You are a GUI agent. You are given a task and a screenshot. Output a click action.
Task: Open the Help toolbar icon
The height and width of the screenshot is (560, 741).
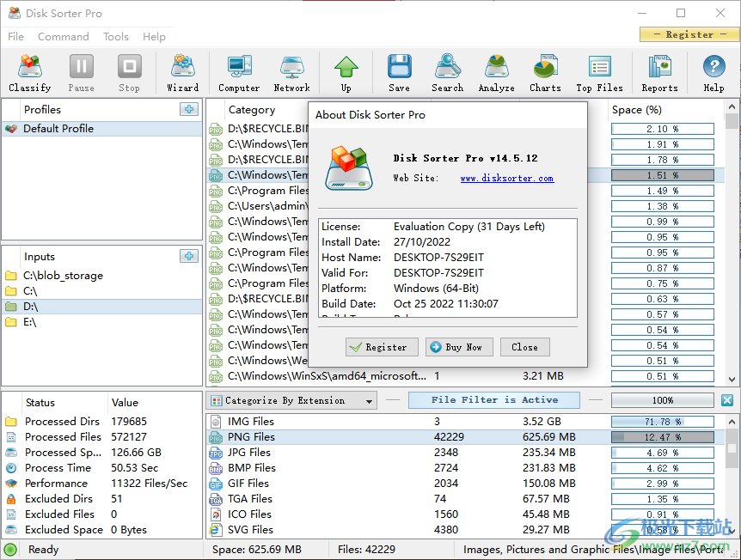pyautogui.click(x=713, y=73)
